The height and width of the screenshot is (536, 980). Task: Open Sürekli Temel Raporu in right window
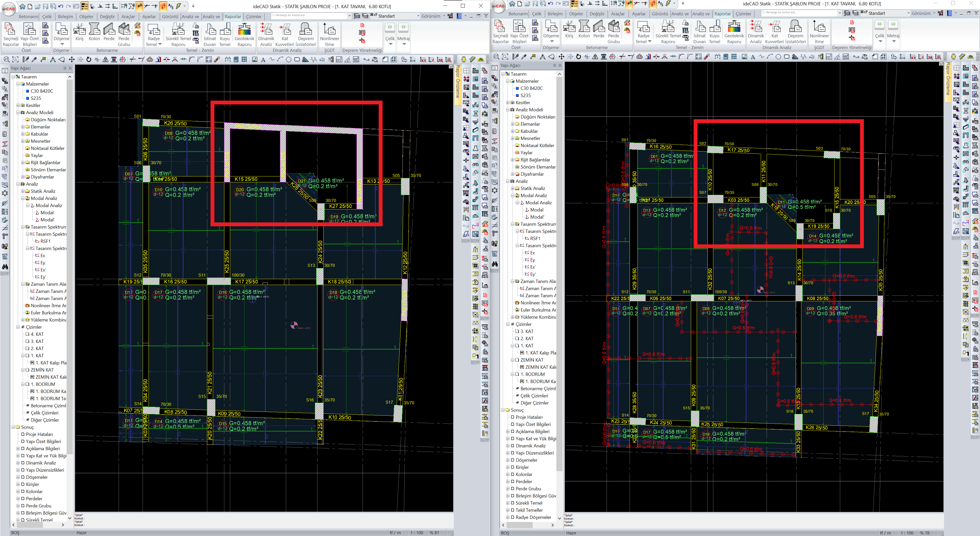coord(668,32)
